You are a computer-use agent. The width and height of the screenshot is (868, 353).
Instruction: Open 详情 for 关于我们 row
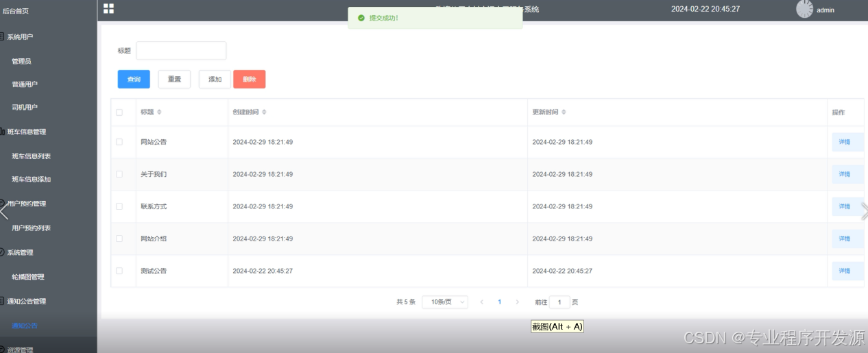[x=846, y=174]
